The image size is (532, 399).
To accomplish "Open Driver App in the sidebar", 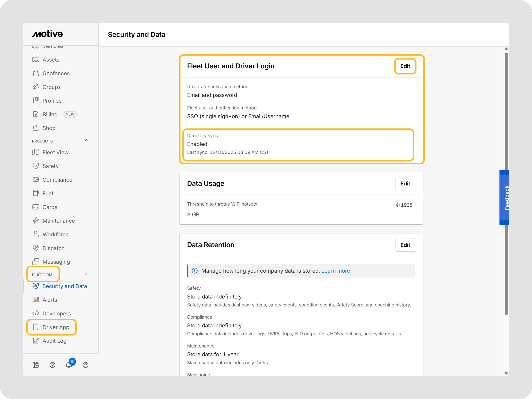I will pos(55,327).
